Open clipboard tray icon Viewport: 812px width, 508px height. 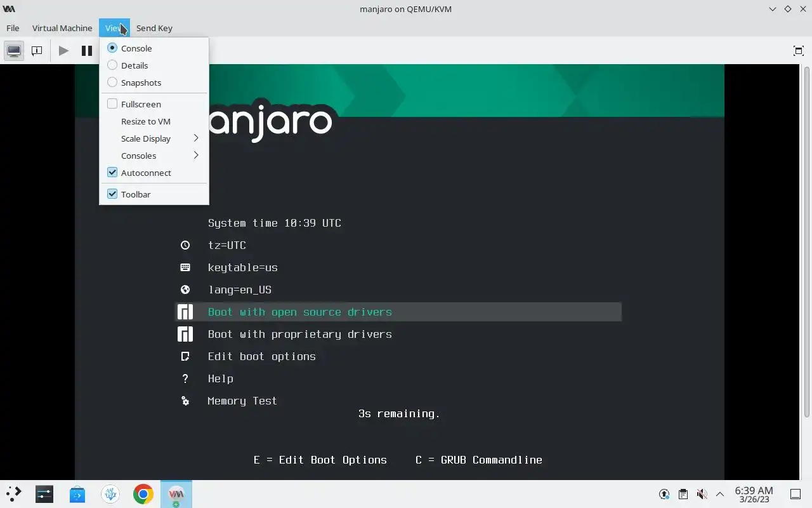pos(683,494)
